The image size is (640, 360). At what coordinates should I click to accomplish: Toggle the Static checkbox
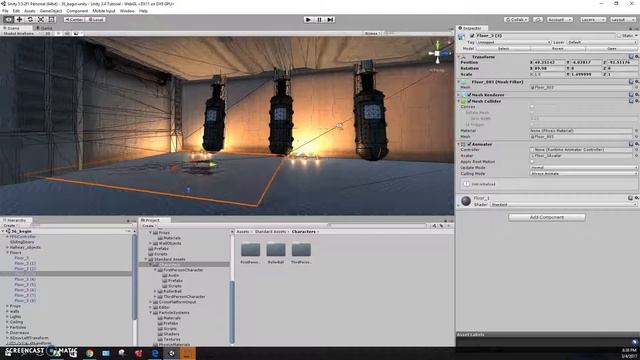619,36
